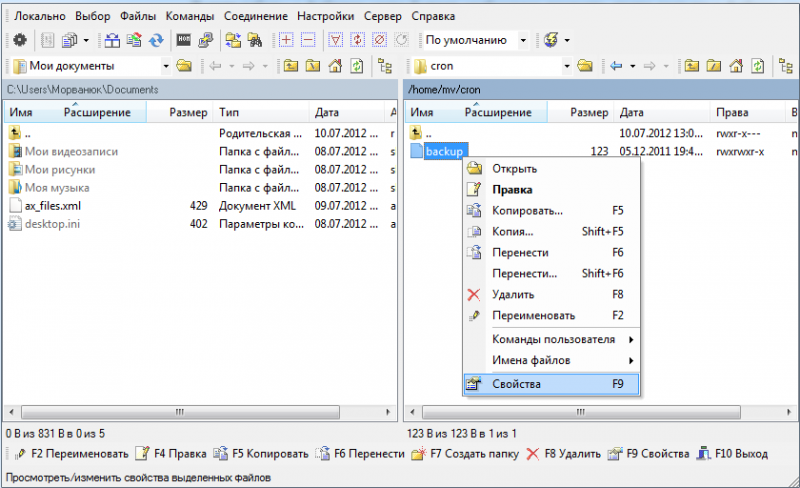Sort local files by Размер column

[x=188, y=112]
